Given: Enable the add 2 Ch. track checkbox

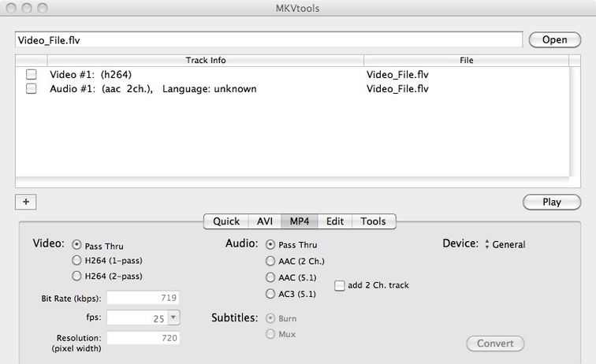Looking at the screenshot, I should tap(340, 285).
